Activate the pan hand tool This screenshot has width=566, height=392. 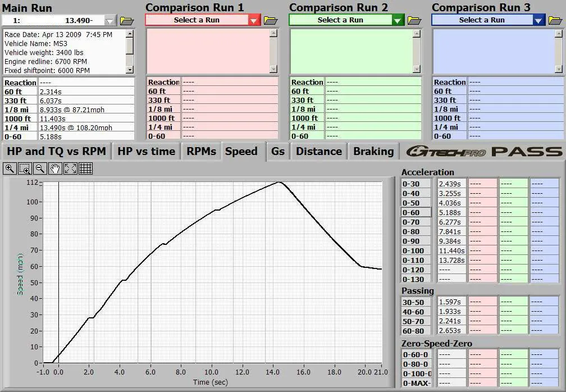click(55, 168)
